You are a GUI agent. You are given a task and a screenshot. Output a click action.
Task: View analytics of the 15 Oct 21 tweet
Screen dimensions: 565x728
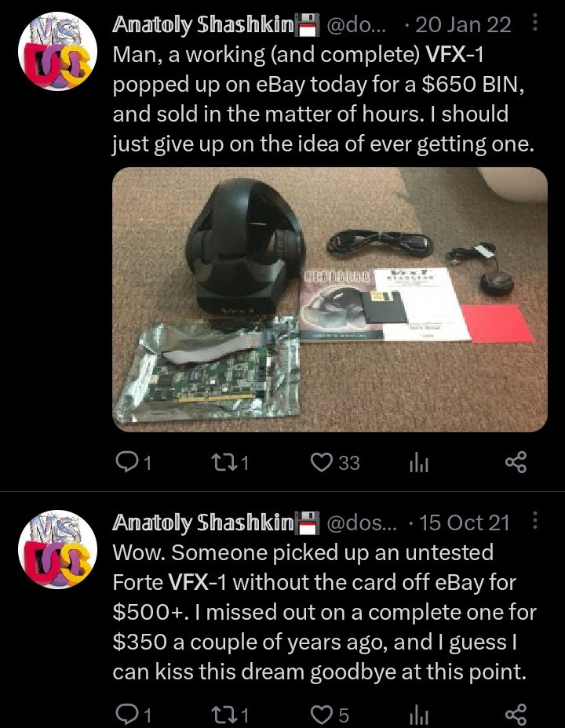419,715
